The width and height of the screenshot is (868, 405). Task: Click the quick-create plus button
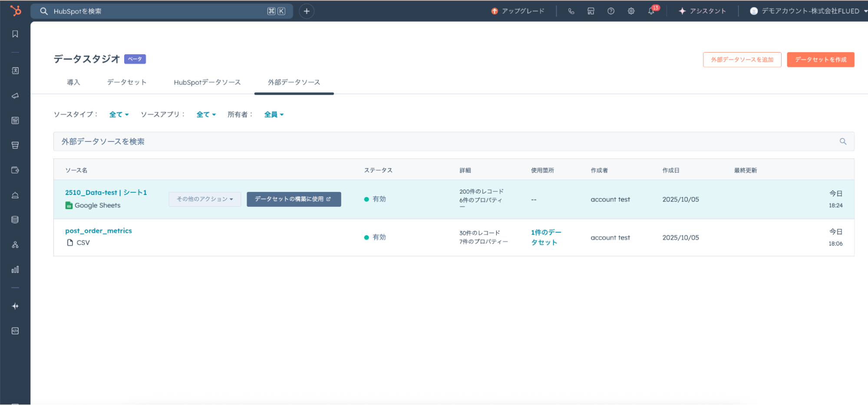(x=307, y=11)
